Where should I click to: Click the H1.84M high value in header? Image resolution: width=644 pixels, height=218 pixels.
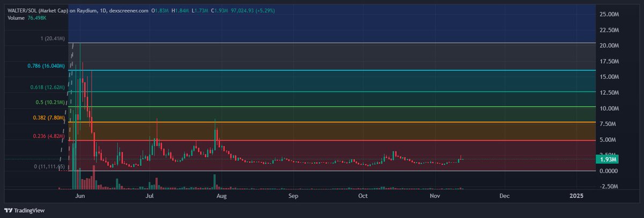click(181, 10)
